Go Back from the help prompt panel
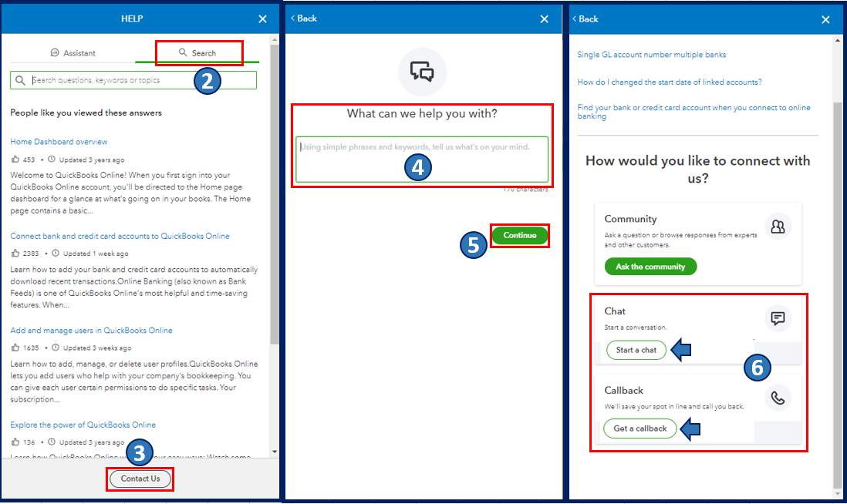Screen dimensions: 847x504 (x=304, y=18)
